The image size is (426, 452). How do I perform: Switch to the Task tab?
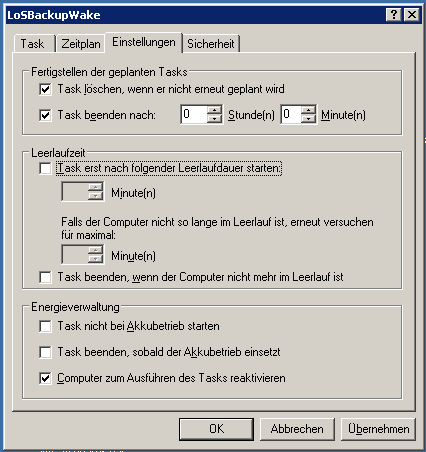click(33, 44)
